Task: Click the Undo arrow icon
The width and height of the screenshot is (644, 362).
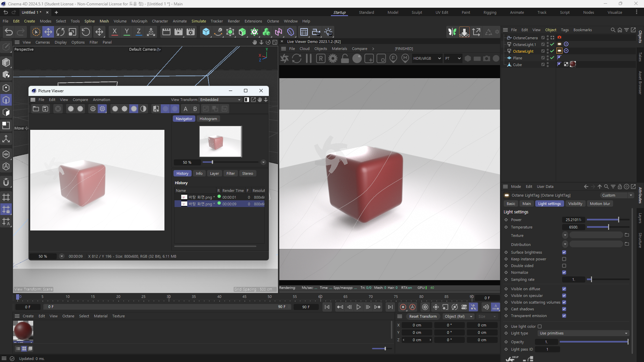Action: (9, 32)
